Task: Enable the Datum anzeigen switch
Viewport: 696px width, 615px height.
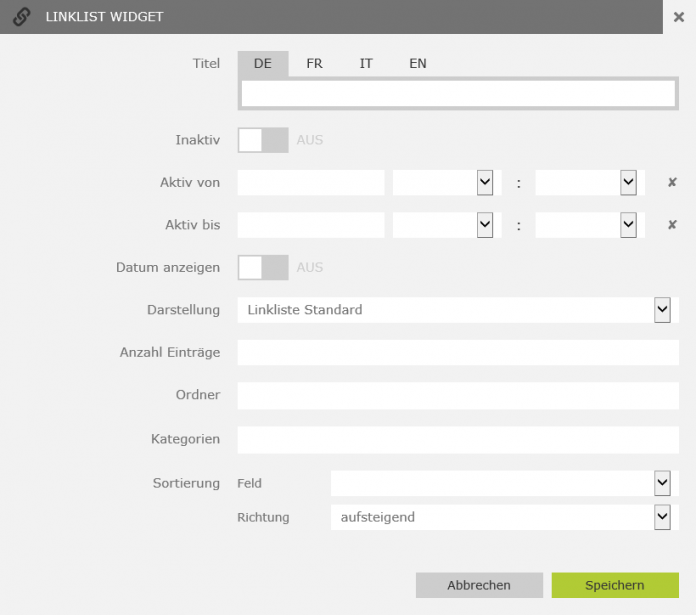Action: tap(263, 267)
